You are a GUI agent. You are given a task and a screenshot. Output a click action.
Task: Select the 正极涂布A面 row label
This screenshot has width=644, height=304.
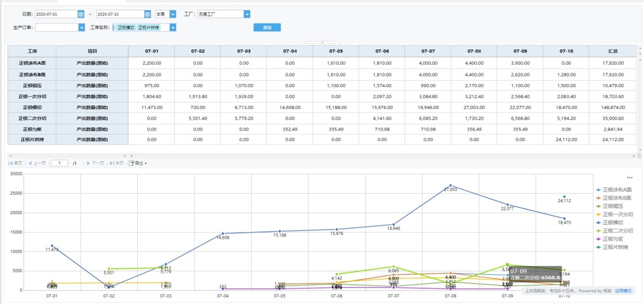[x=32, y=63]
